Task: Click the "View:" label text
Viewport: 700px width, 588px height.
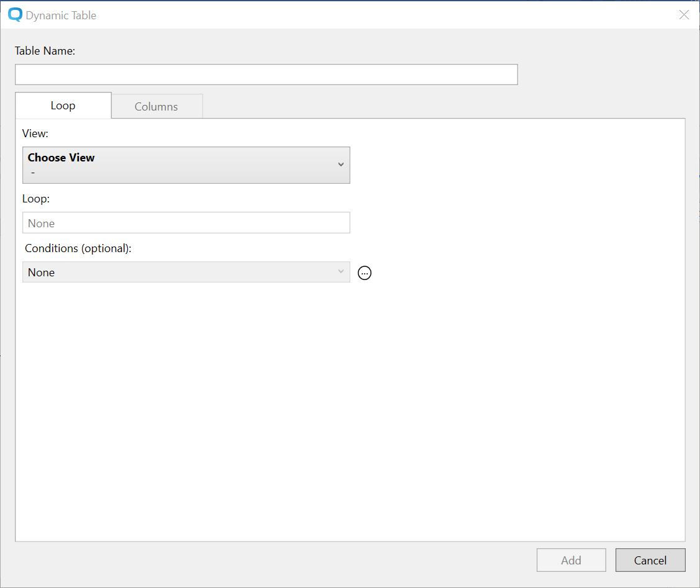Action: (x=35, y=133)
